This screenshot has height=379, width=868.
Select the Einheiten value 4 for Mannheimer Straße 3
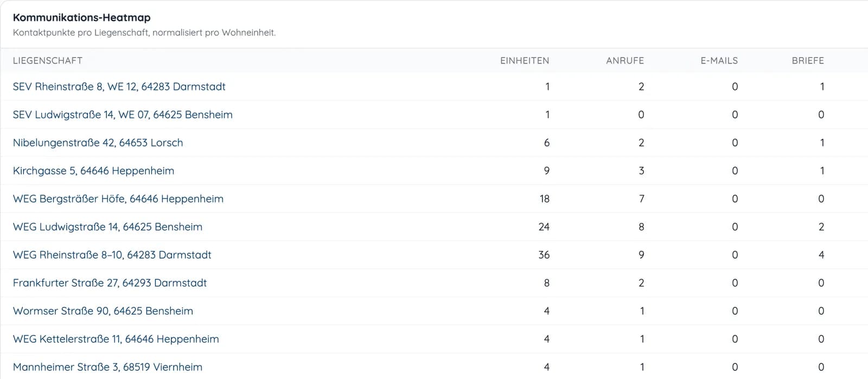pyautogui.click(x=547, y=367)
